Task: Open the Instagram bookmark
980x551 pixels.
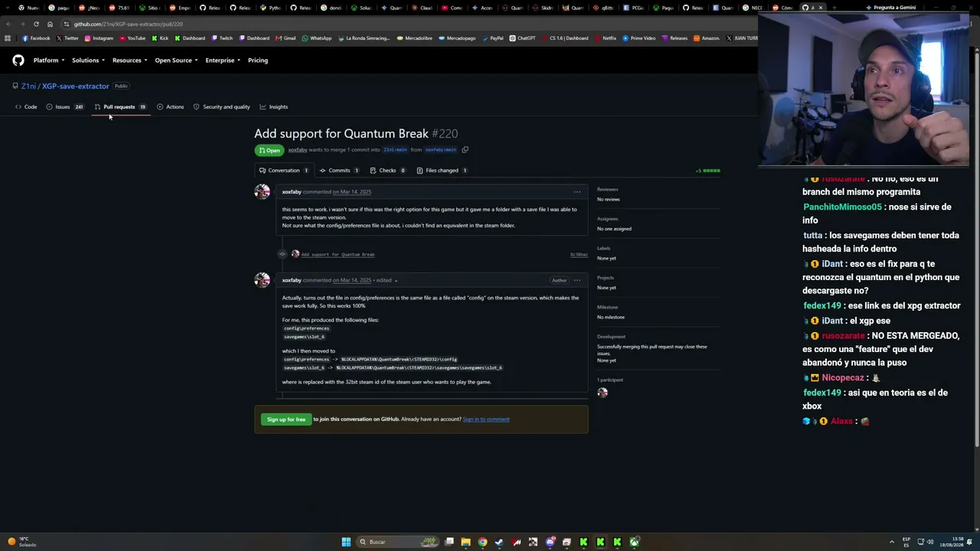Action: (99, 38)
